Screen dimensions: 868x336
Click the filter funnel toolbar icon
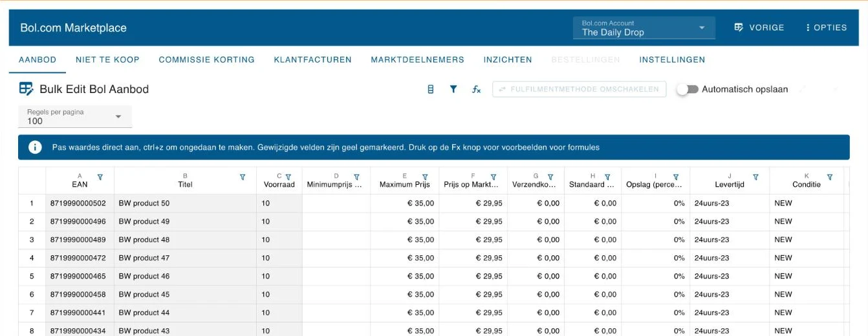click(x=453, y=89)
